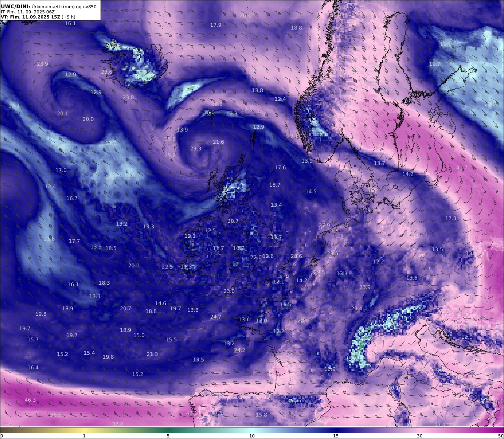This screenshot has height=439, width=504.
Task: Click the IT: Fim. 11. 09. 2025 06Z line
Action: click(28, 12)
